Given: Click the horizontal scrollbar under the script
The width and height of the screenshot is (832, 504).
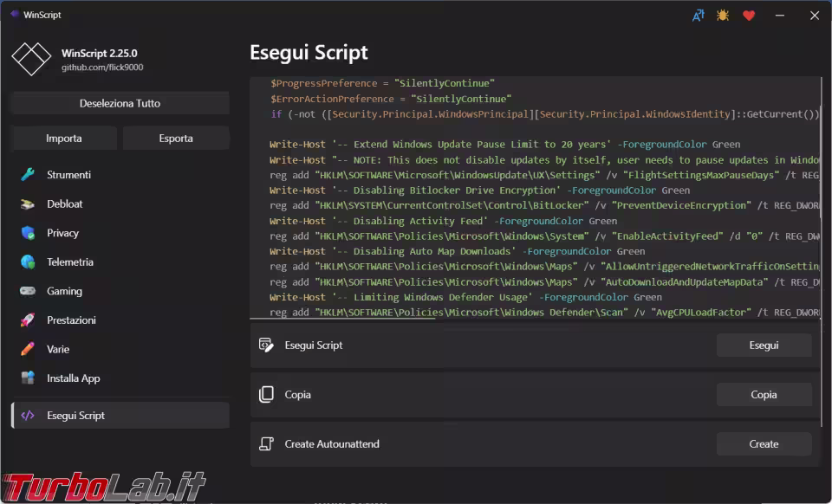Looking at the screenshot, I should (x=343, y=319).
